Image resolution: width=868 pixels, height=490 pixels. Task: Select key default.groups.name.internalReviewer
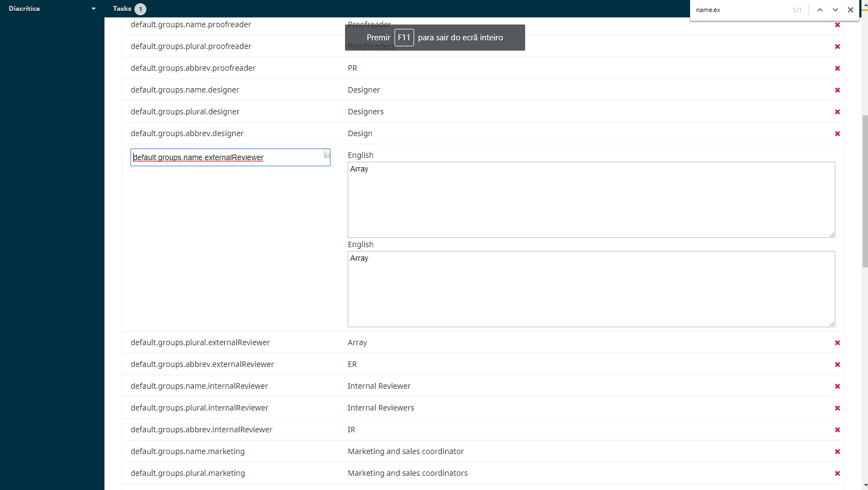pos(199,386)
